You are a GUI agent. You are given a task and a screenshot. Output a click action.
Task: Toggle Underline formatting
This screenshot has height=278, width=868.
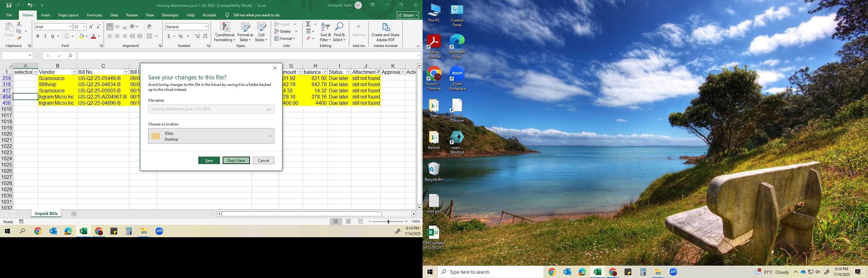click(53, 36)
